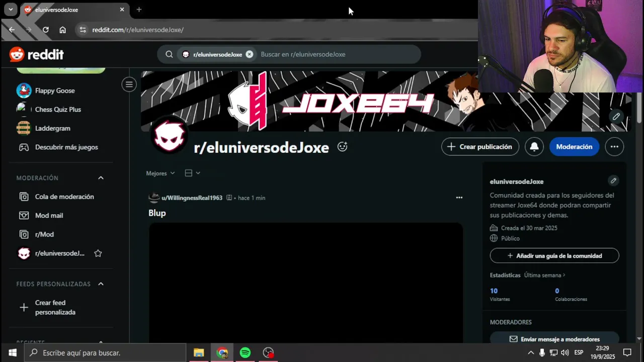The image size is (644, 362).
Task: Click the Blup post media area
Action: pyautogui.click(x=306, y=283)
